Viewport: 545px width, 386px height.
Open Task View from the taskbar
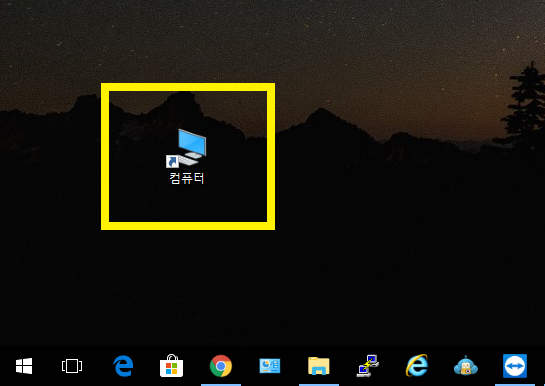(x=72, y=366)
